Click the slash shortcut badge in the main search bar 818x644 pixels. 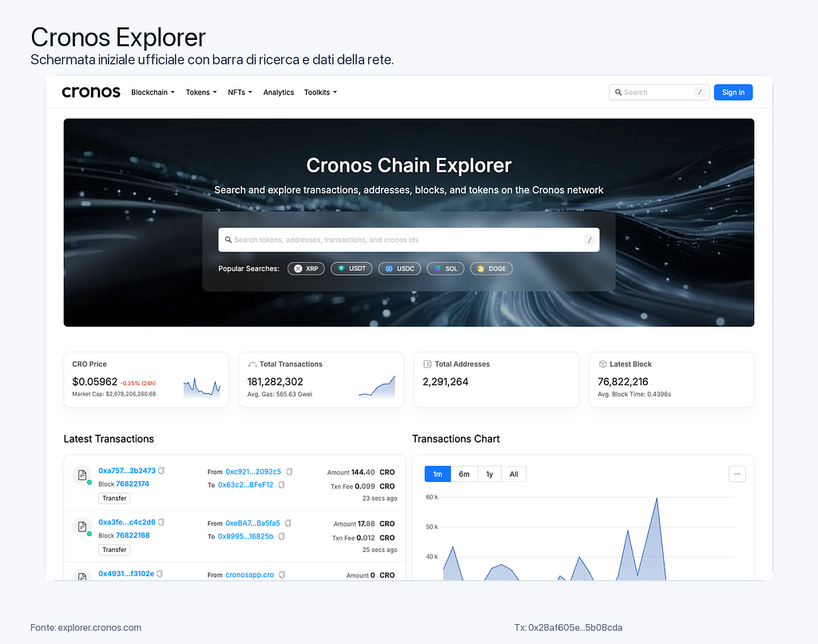[589, 240]
